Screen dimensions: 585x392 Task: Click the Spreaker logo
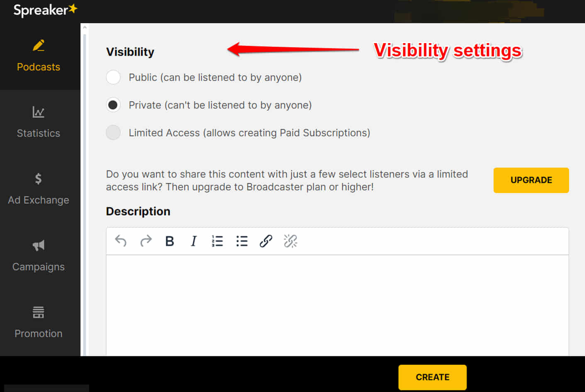[x=46, y=10]
